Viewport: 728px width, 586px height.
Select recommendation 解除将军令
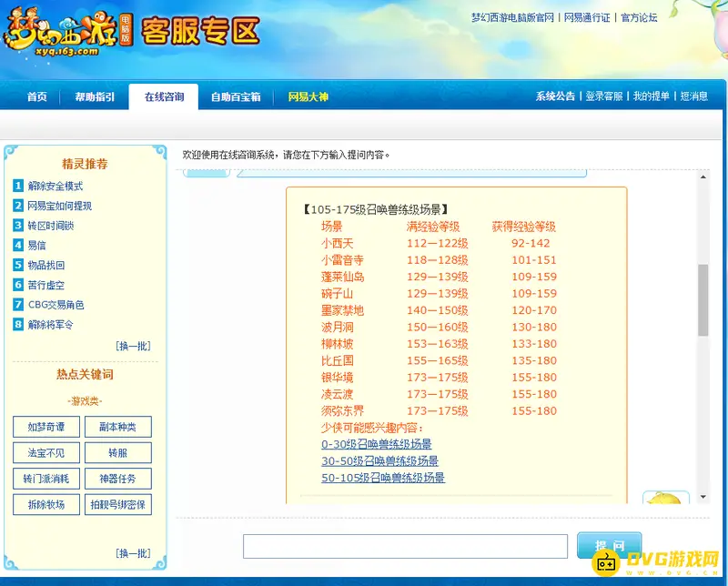51,325
